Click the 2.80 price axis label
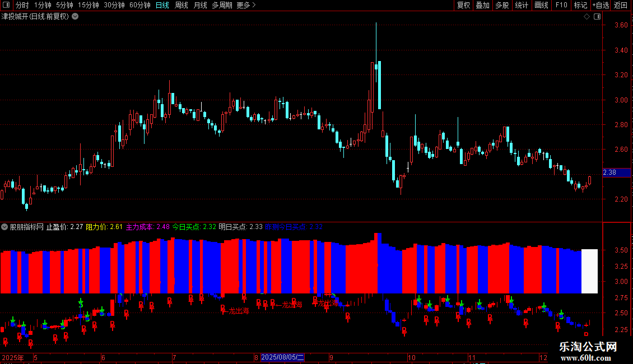Screen dimensions: 633x364 (621, 125)
